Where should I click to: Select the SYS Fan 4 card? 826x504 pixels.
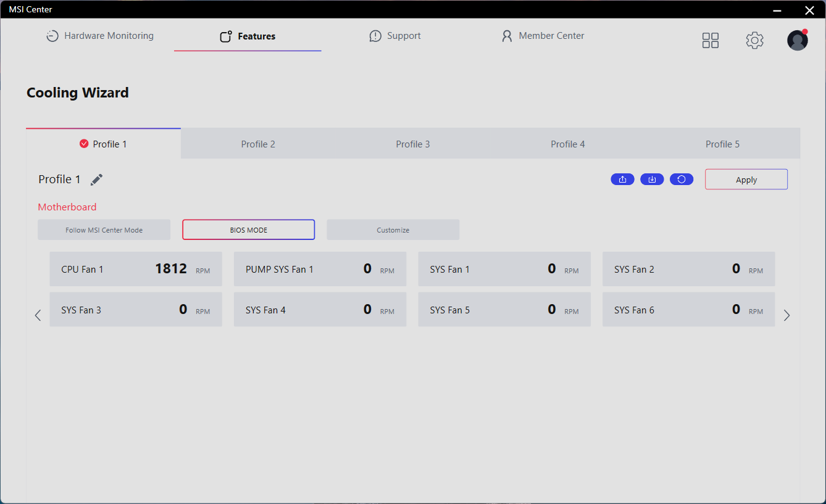pos(320,310)
